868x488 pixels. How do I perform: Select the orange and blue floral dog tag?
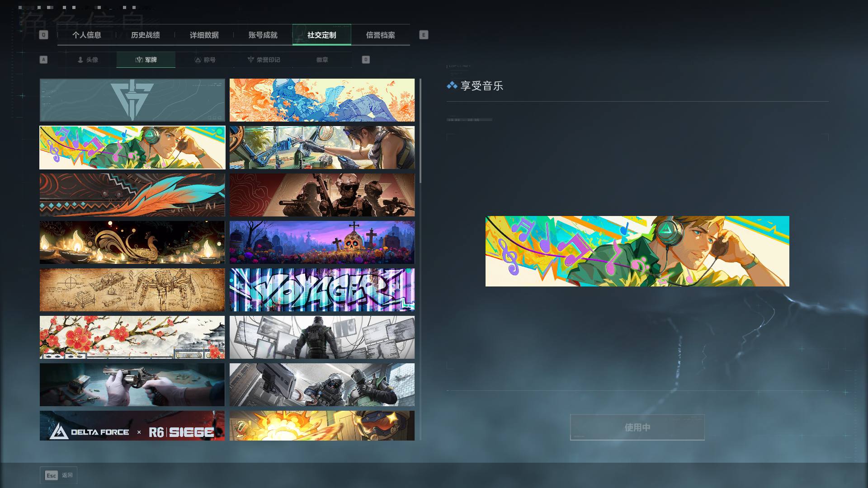[322, 100]
